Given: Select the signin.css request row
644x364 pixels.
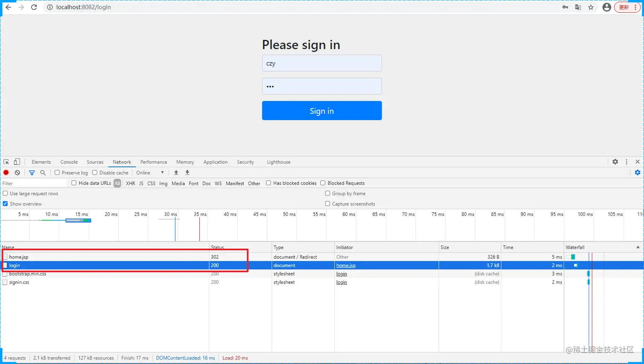Looking at the screenshot, I should click(322, 282).
